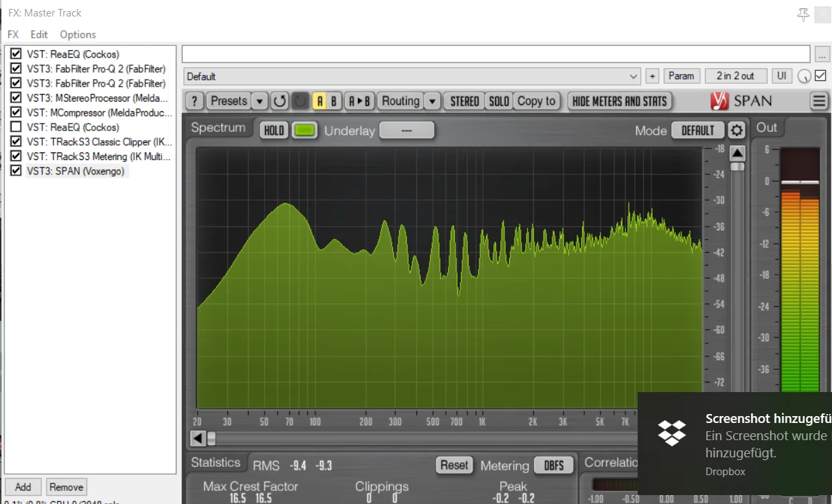Select the A state slot
Image resolution: width=832 pixels, height=504 pixels.
click(319, 101)
